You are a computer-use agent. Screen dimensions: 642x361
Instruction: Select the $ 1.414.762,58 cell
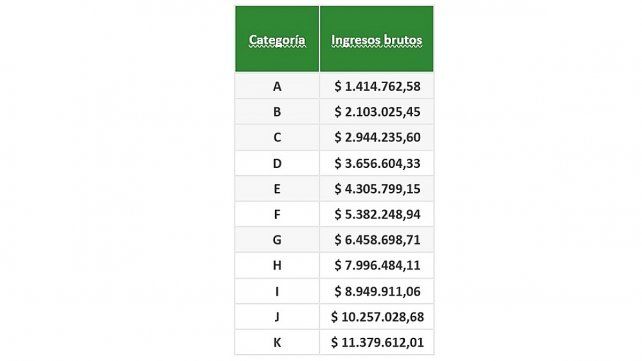tap(377, 86)
